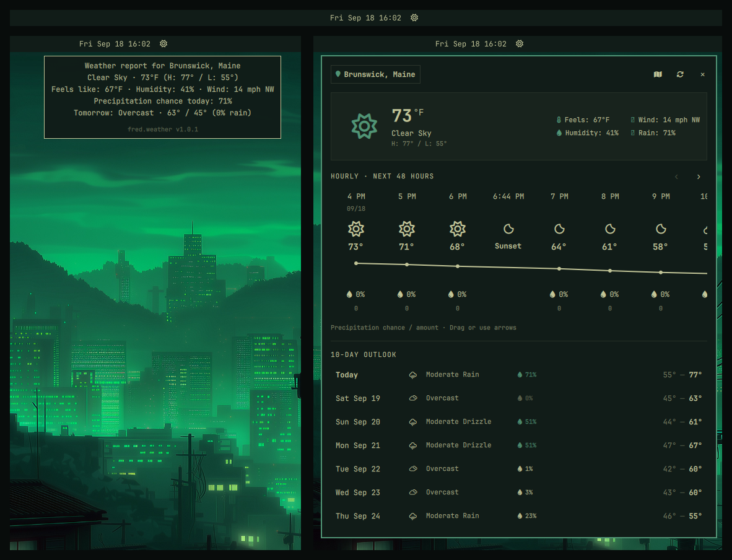Click the Sunset moon icon at 6:44 PM
The height and width of the screenshot is (560, 732).
tap(508, 229)
